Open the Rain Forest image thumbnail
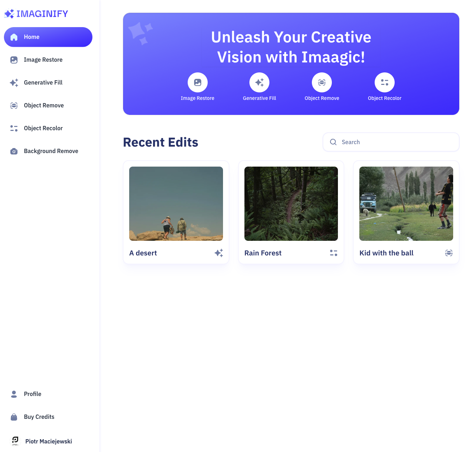The image size is (476, 452). (291, 204)
